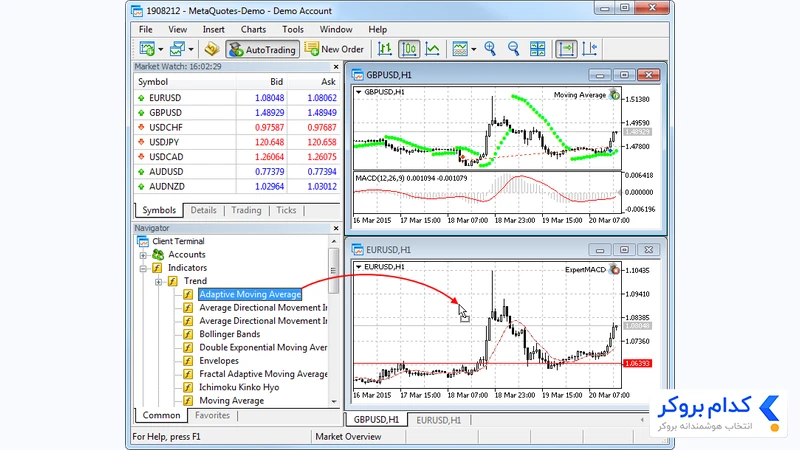Screen dimensions: 800x450
Task: Open the Tools menu
Action: pyautogui.click(x=293, y=30)
